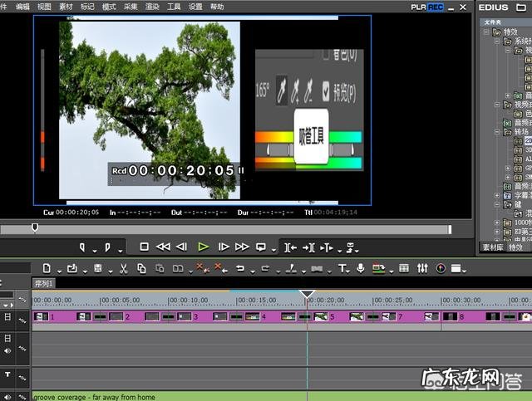Click the Stop playback button
Viewport: 532px width, 401px height.
click(144, 247)
